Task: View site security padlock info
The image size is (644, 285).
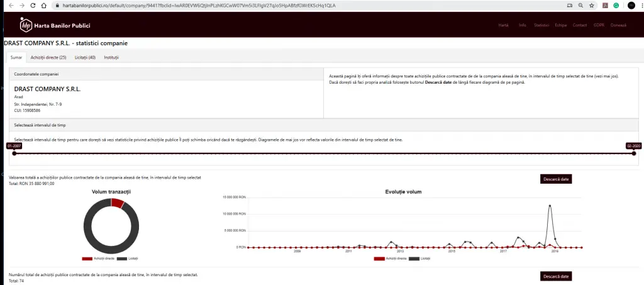Action: pyautogui.click(x=57, y=6)
